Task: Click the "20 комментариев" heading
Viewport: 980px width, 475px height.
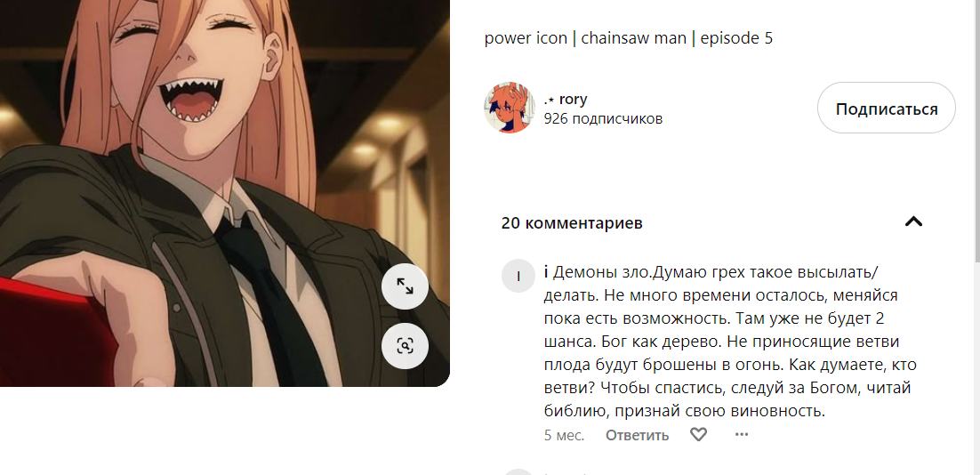Action: pos(572,223)
